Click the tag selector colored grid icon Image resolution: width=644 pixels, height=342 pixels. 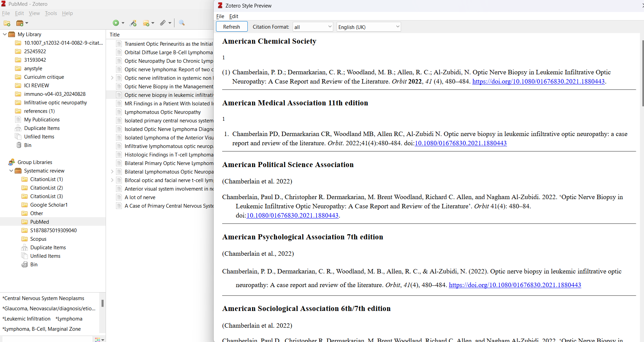click(x=97, y=340)
